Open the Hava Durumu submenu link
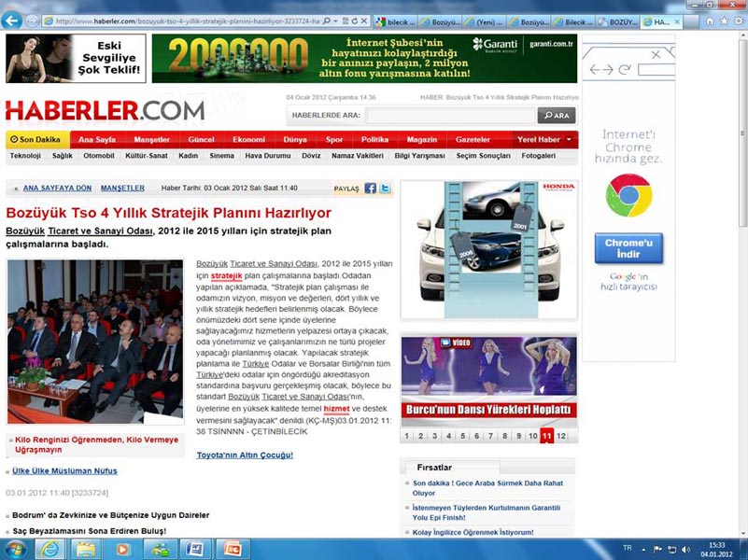Viewport: 748px width, 560px height. click(x=268, y=156)
